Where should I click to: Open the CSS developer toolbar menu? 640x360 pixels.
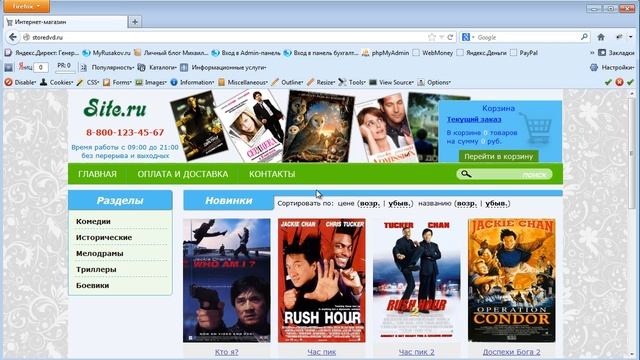coord(88,82)
